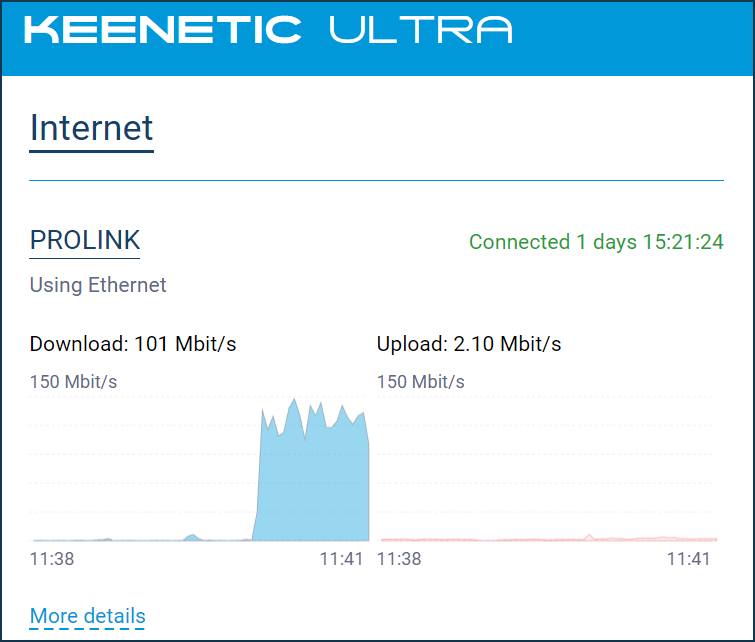
Task: Click the small spike in upload graph
Action: [589, 537]
